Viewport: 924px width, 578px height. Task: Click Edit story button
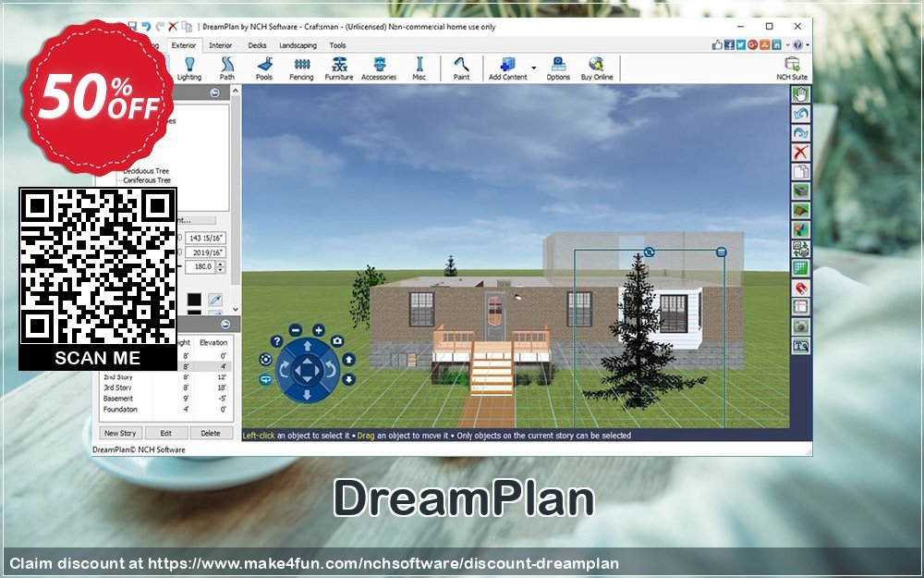[x=166, y=433]
